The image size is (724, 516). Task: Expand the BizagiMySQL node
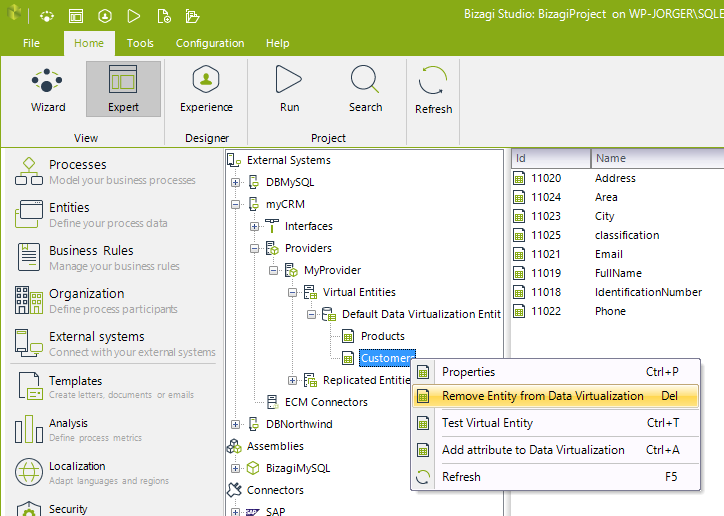pos(235,468)
